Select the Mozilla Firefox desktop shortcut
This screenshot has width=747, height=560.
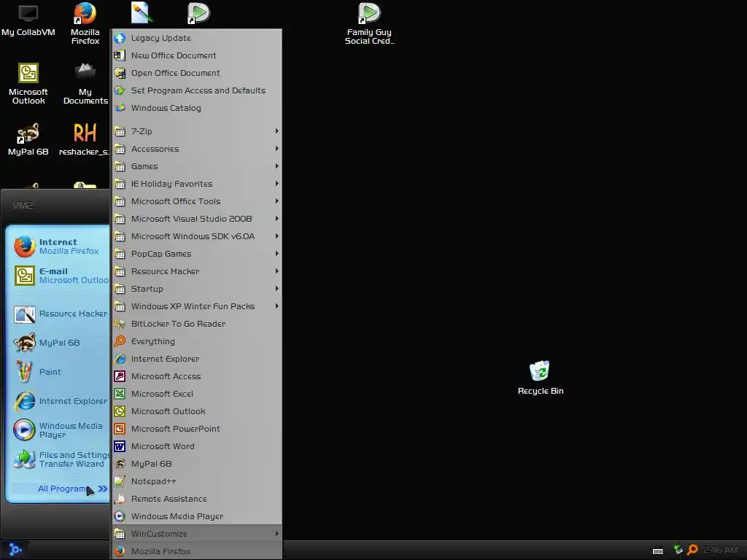tap(85, 24)
